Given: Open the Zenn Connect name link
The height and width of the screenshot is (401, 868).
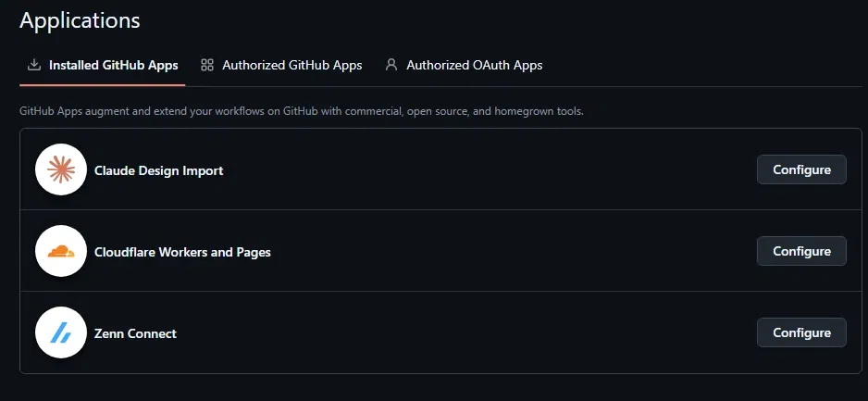Looking at the screenshot, I should tap(136, 333).
